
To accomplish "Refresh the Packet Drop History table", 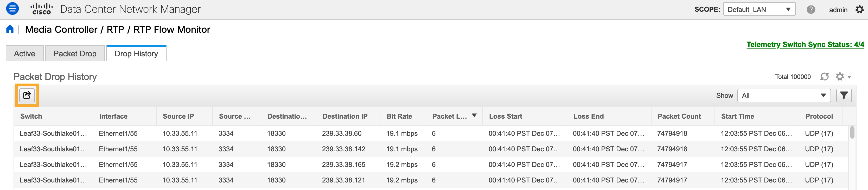I will click(824, 77).
